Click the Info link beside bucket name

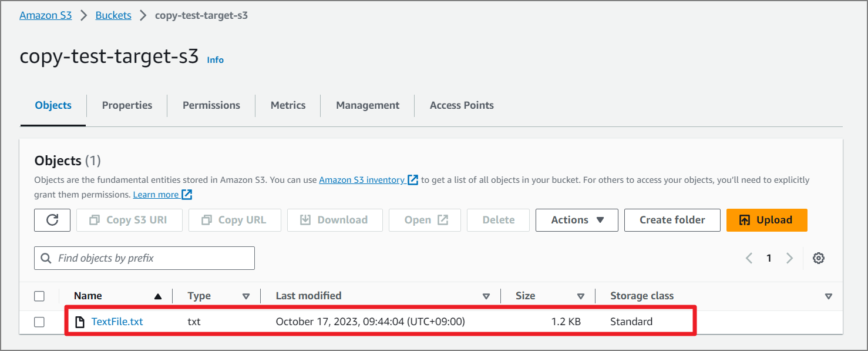pyautogui.click(x=216, y=60)
